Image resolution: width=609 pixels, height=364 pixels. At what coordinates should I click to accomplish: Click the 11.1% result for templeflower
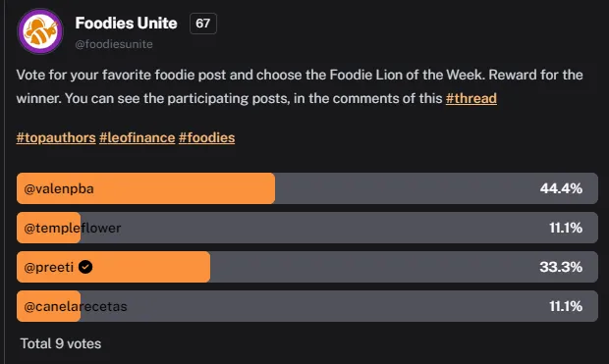coord(566,228)
